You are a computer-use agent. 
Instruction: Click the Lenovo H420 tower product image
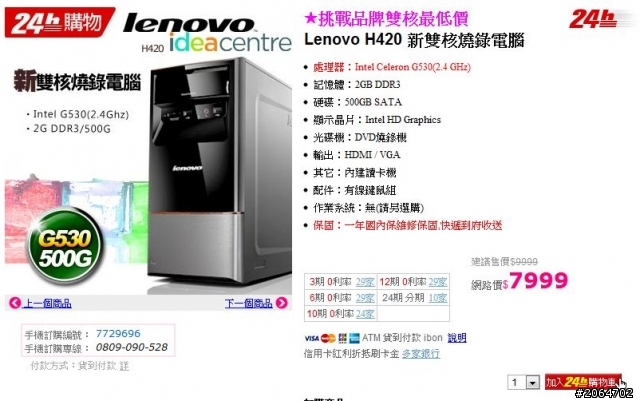(x=220, y=176)
